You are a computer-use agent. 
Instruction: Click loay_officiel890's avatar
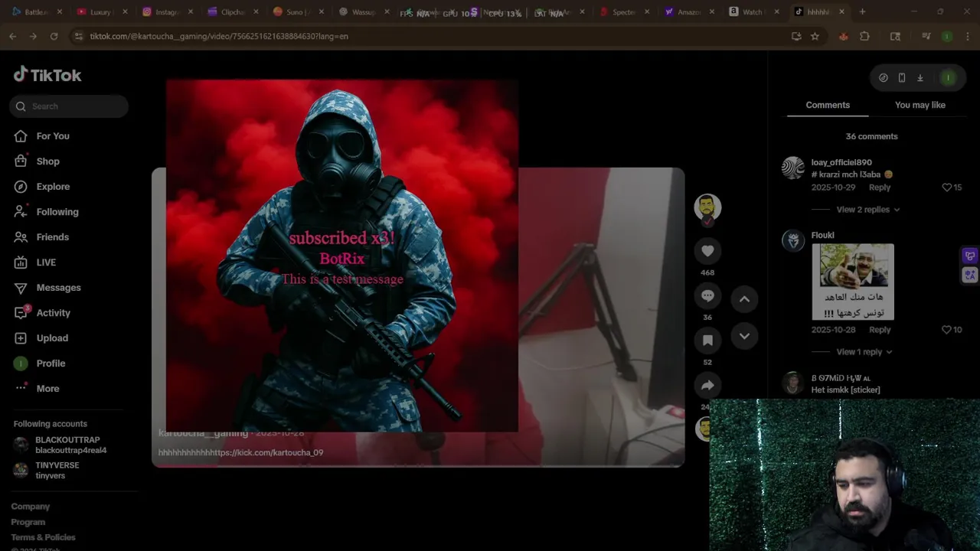tap(793, 168)
